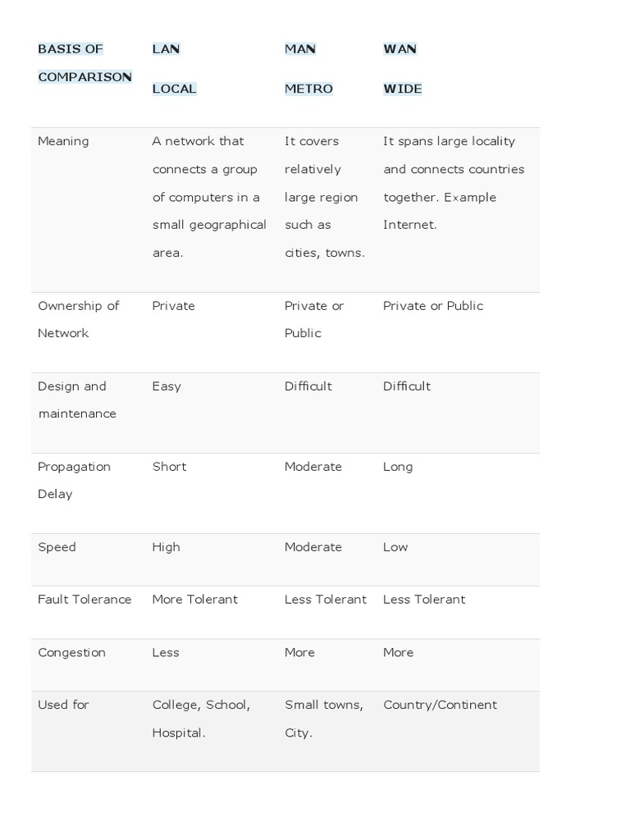Click the Speed row label
This screenshot has height=840, width=630.
pyautogui.click(x=57, y=547)
